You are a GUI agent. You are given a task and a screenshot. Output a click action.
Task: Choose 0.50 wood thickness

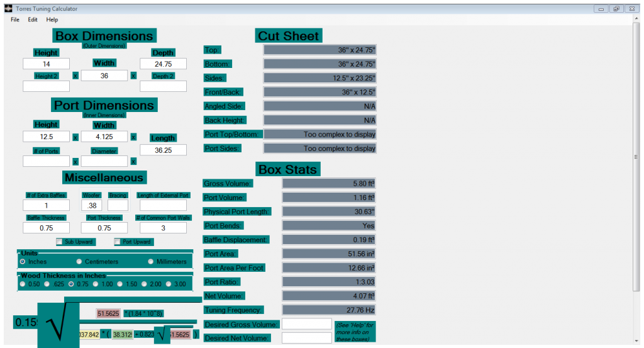coord(23,284)
